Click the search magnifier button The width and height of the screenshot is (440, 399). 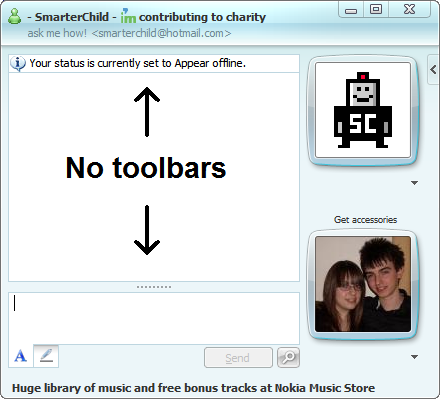coord(288,358)
